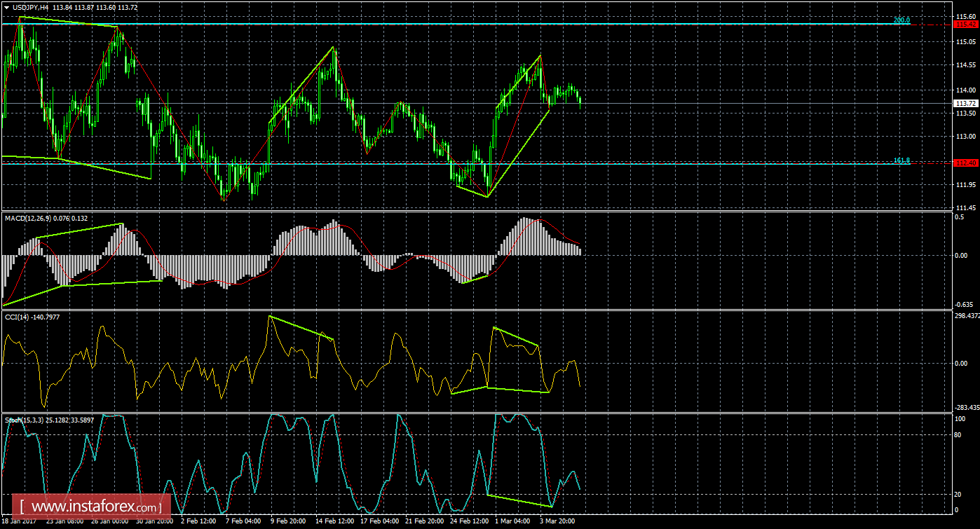
Task: Click the 115.60 price scale label
Action: [x=966, y=16]
